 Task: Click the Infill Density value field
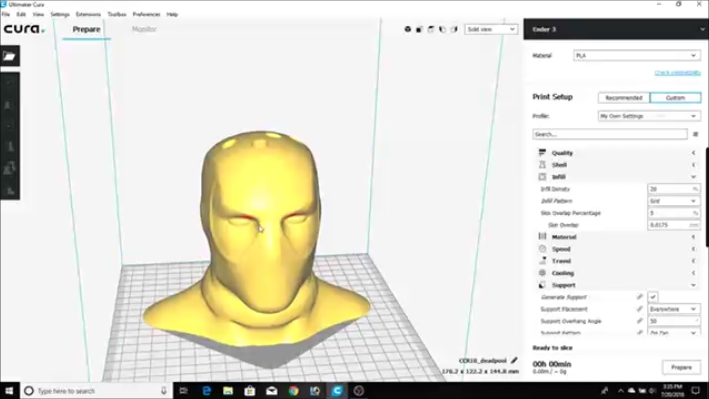point(674,189)
